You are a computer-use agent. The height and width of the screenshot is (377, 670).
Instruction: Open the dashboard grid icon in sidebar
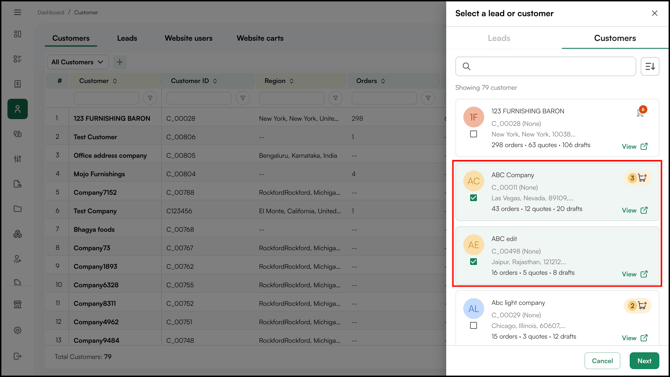pyautogui.click(x=18, y=34)
